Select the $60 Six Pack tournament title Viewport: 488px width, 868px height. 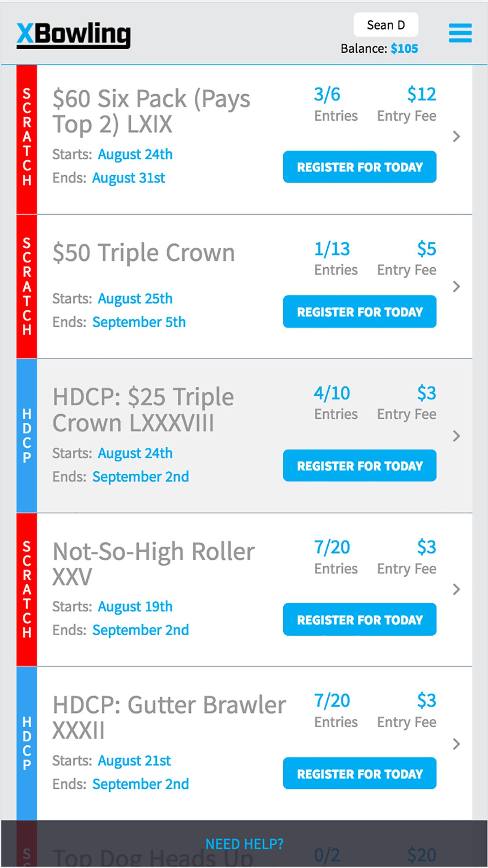click(x=151, y=111)
